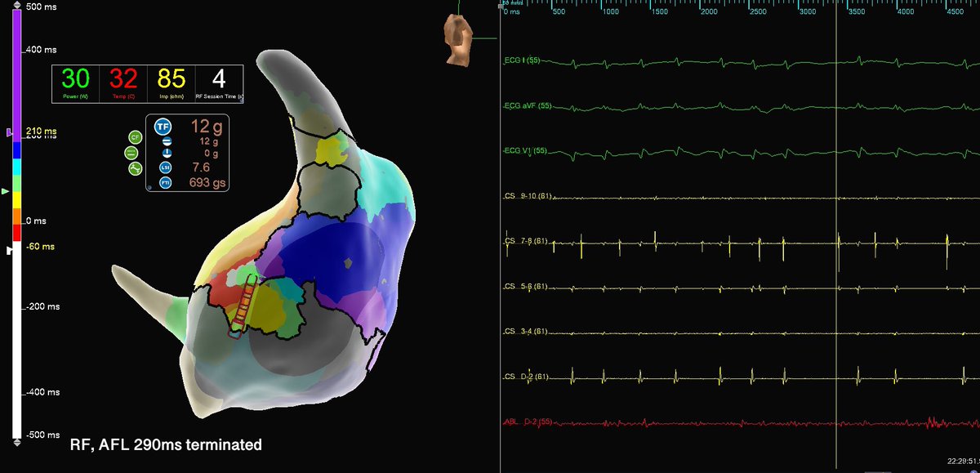Click the 'RF, AFL 290ms terminated' annotation
The image size is (980, 473).
click(166, 445)
